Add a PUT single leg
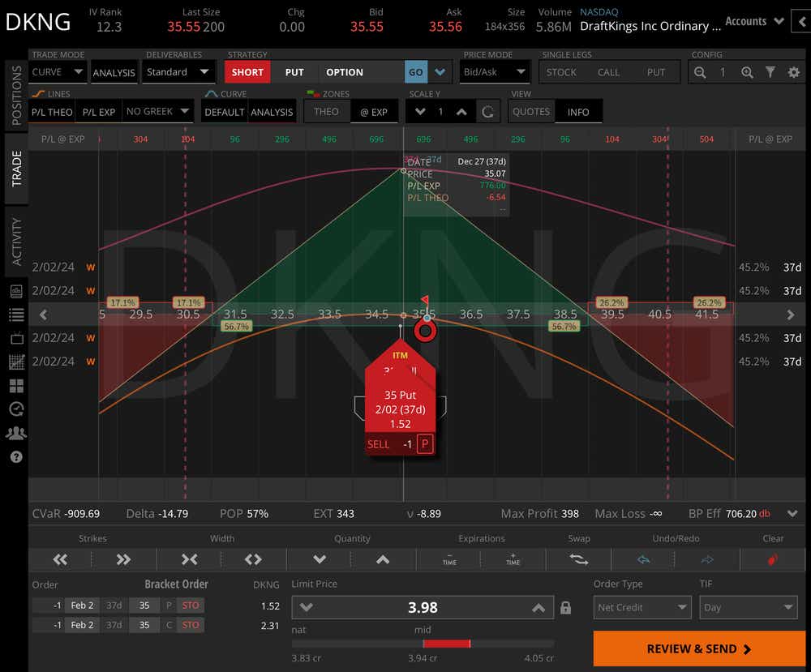Image resolution: width=811 pixels, height=672 pixels. tap(656, 72)
